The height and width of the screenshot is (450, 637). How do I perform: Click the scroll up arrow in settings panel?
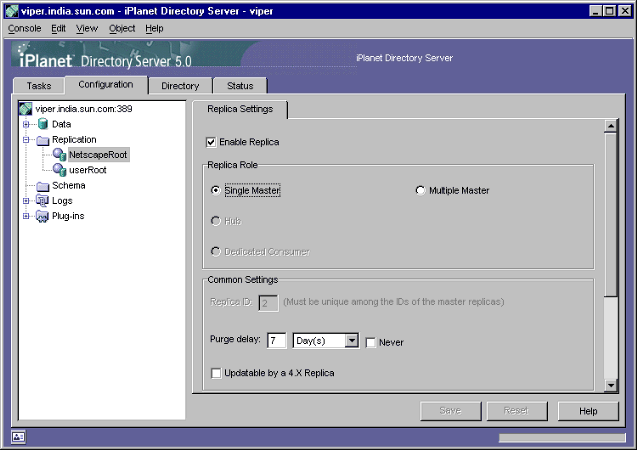[611, 126]
